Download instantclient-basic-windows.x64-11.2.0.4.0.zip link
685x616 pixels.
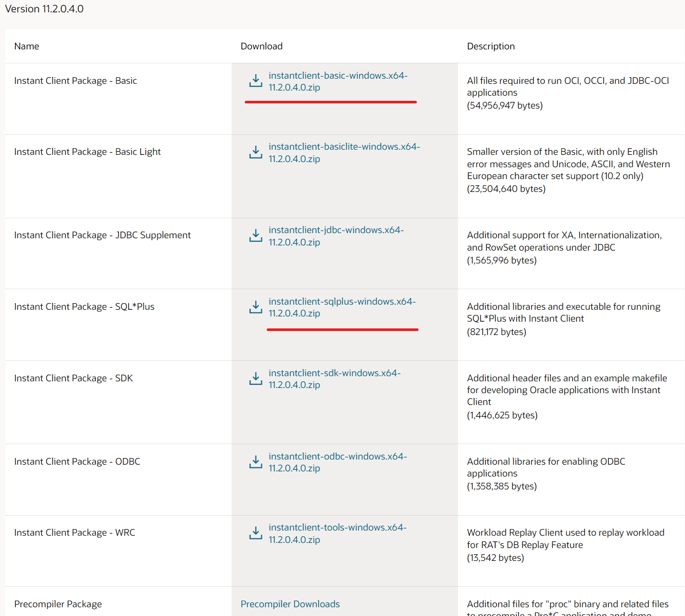(x=338, y=81)
